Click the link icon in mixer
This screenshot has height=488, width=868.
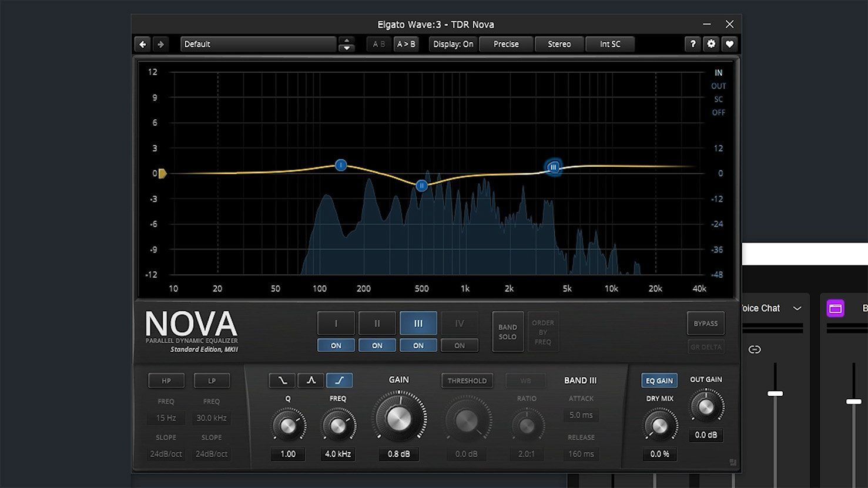click(x=755, y=349)
